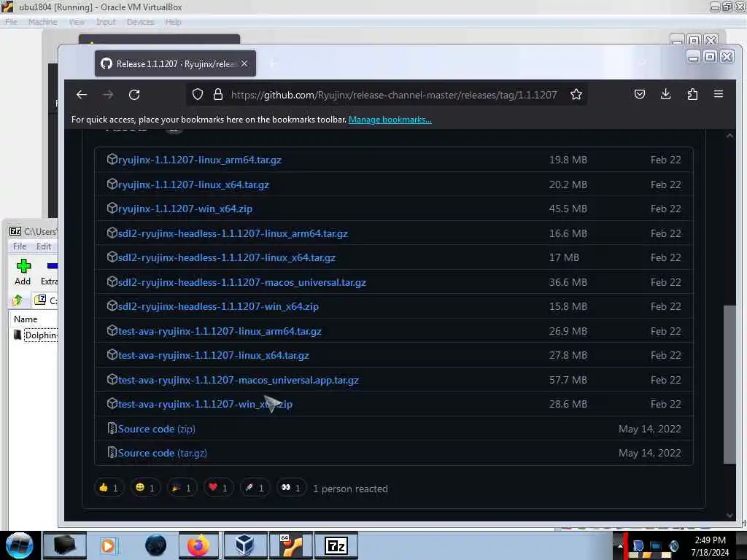Toggle heart reaction
Viewport: 747px width, 560px height.
(x=218, y=488)
